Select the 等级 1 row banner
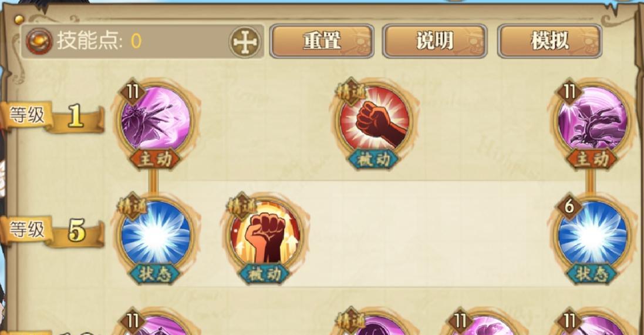 pyautogui.click(x=51, y=116)
